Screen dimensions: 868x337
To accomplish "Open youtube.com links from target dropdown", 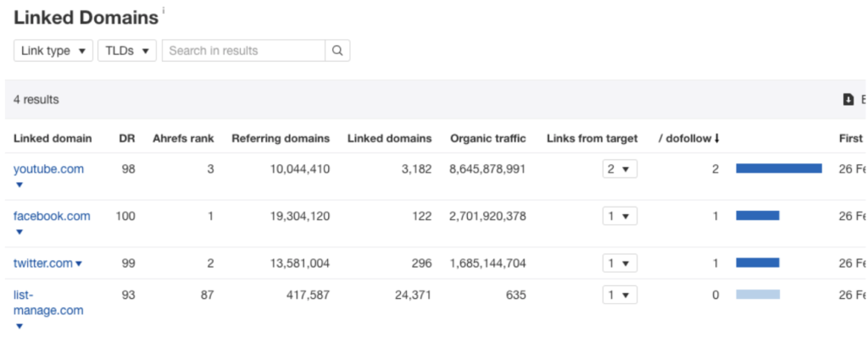I will tap(620, 168).
